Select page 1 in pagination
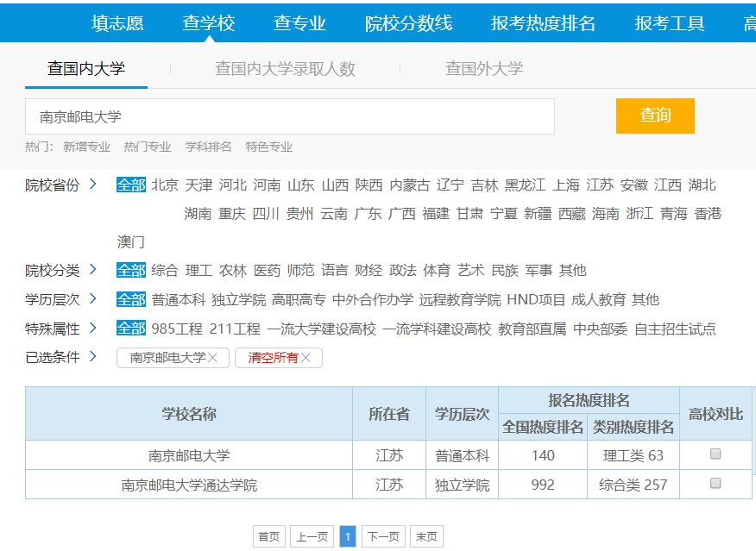The image size is (756, 551). pos(348,536)
